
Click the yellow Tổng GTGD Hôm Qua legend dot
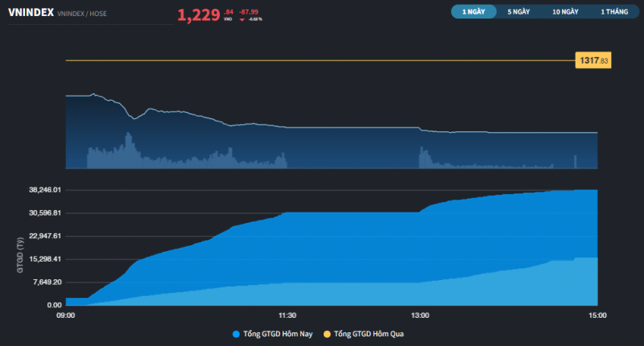(x=326, y=333)
